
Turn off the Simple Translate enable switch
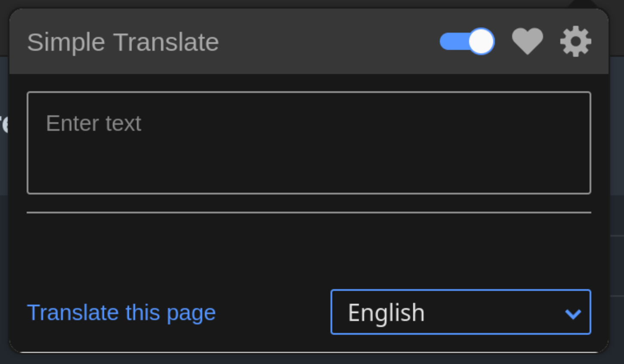pyautogui.click(x=467, y=42)
